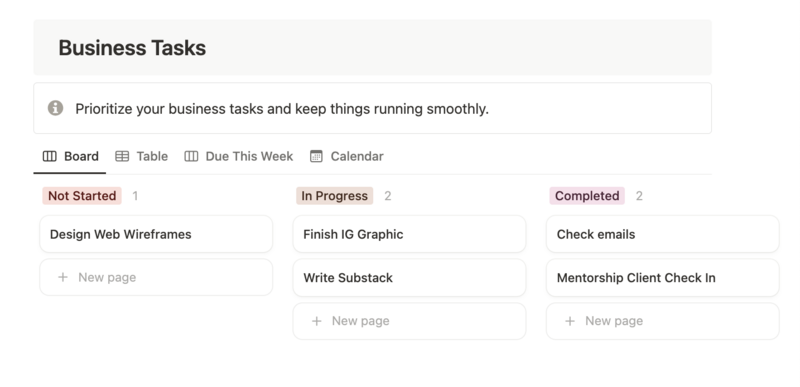This screenshot has height=387, width=800.
Task: Switch to the Table tab
Action: coord(141,156)
